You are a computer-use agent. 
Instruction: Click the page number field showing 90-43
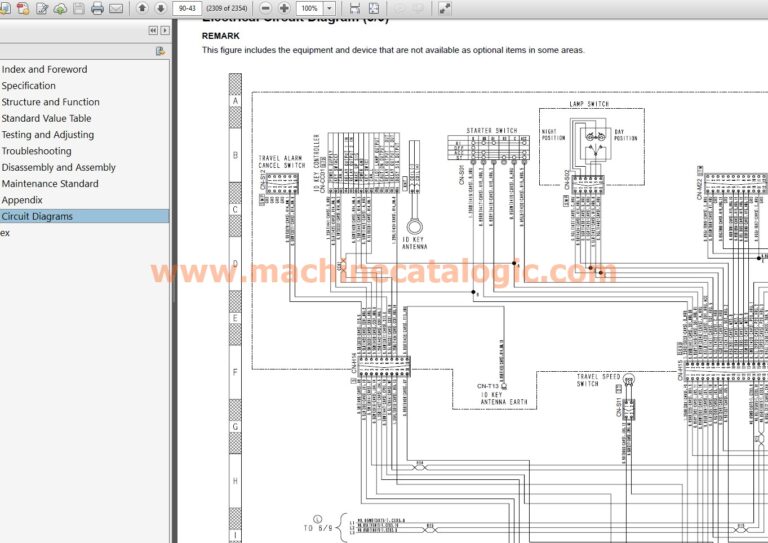[x=187, y=8]
